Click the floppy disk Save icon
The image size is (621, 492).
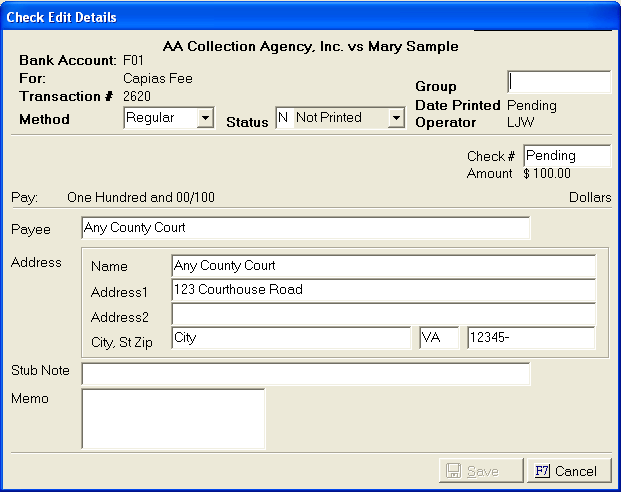point(453,471)
